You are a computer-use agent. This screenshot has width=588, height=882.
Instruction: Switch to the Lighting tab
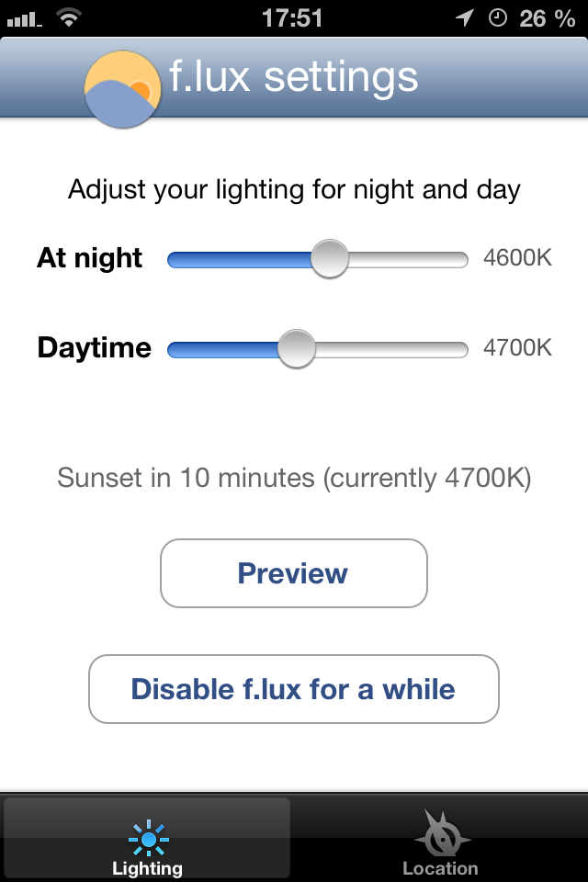[x=147, y=838]
